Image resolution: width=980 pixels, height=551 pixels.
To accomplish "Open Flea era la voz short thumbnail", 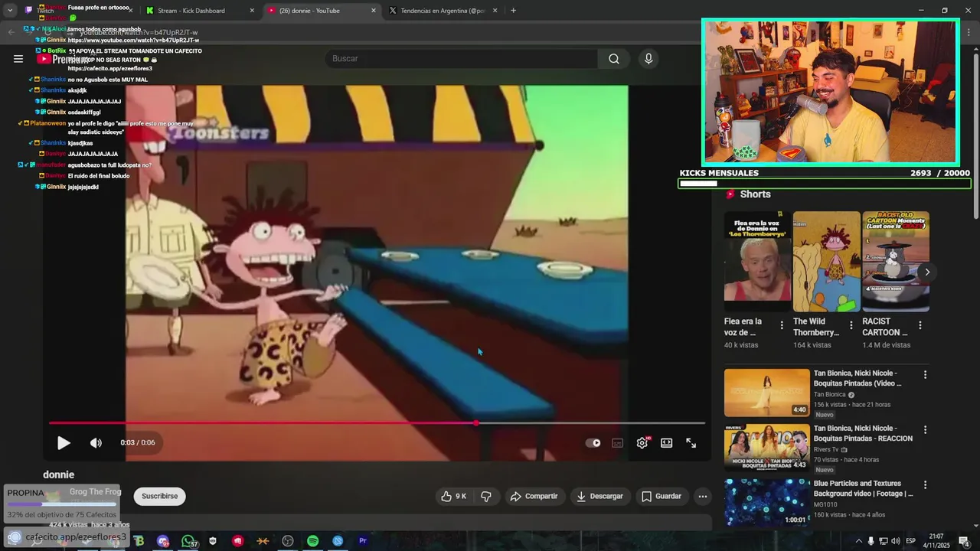I will [758, 262].
